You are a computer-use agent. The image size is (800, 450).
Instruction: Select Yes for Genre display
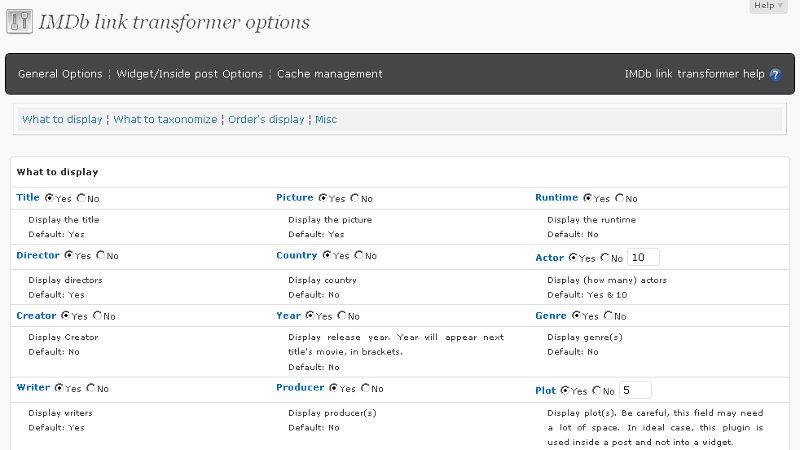pos(576,315)
